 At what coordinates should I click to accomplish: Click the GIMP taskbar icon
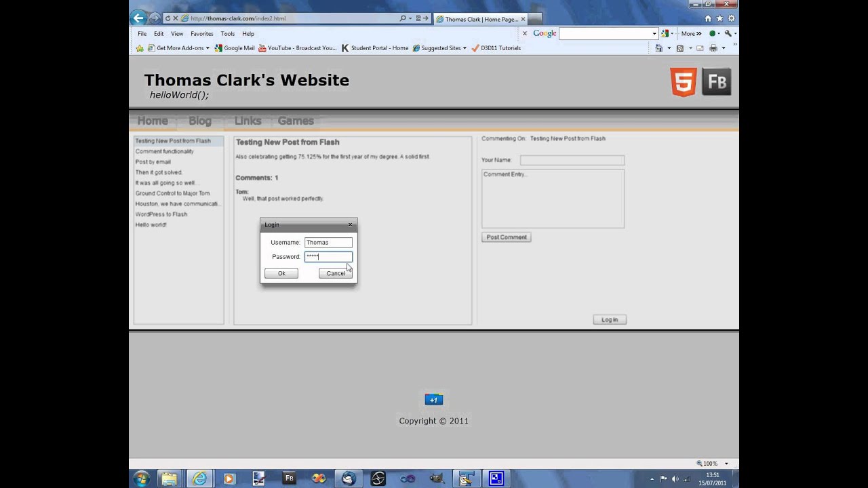(x=437, y=479)
